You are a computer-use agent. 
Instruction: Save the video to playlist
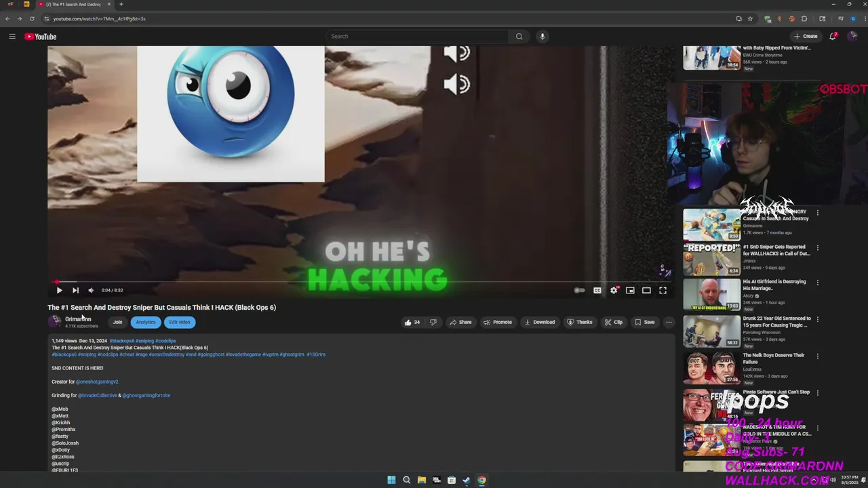tap(645, 323)
